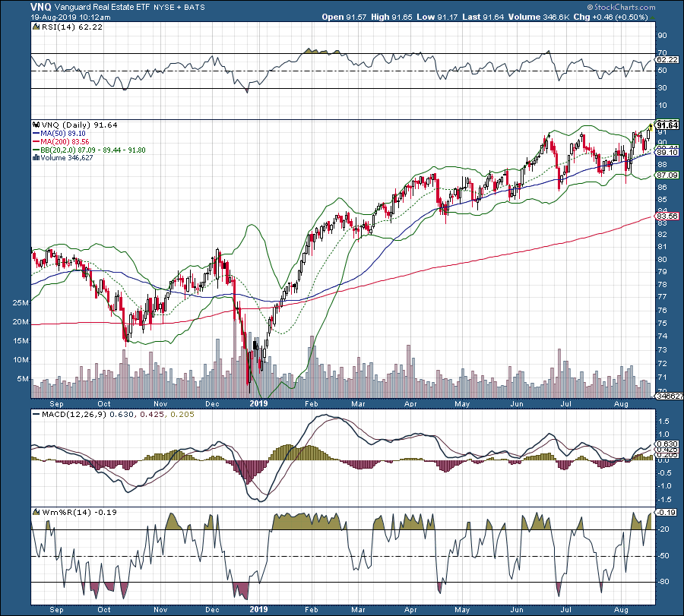Click the RSI(14) 62.22 indicator legend
The height and width of the screenshot is (616, 684).
72,27
